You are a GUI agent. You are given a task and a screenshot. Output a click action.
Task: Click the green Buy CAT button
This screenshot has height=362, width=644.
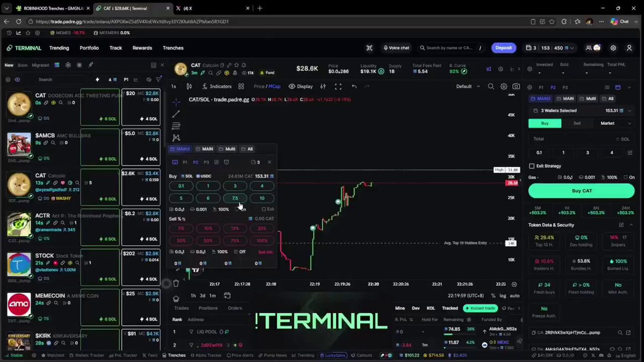pos(581,191)
